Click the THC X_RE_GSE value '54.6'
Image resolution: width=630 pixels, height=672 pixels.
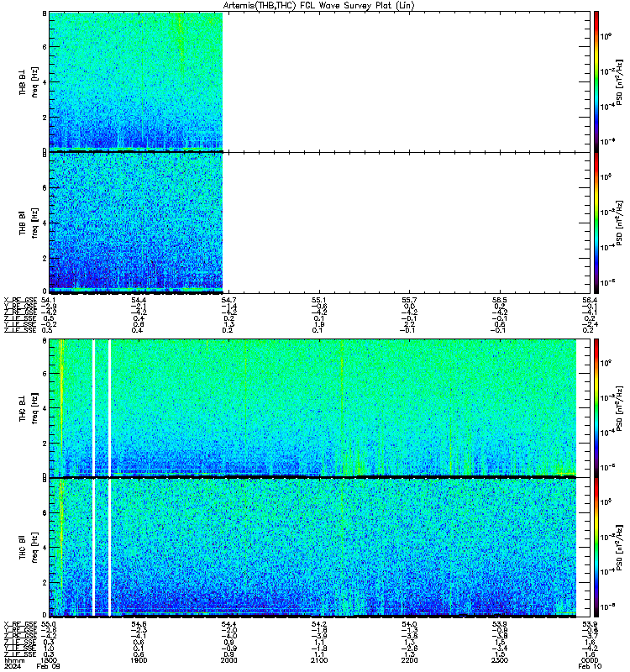[139, 624]
